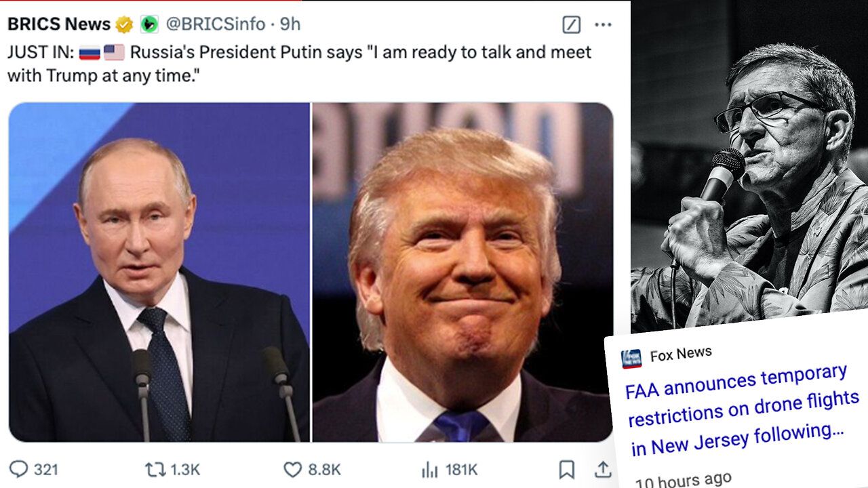Enlarge the right photo of smiling man
Screen dimensions: 868x488
[x=462, y=272]
